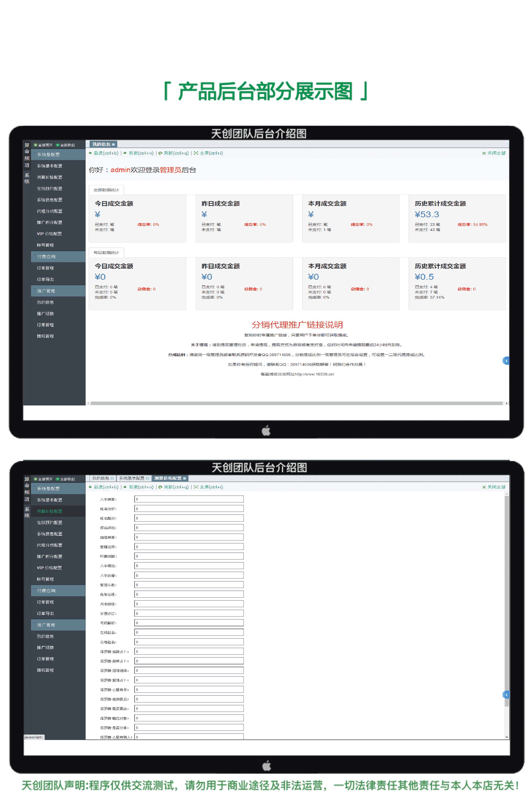Click 刷新 refresh icon in upper screen
Image resolution: width=532 pixels, height=792 pixels.
tap(161, 153)
